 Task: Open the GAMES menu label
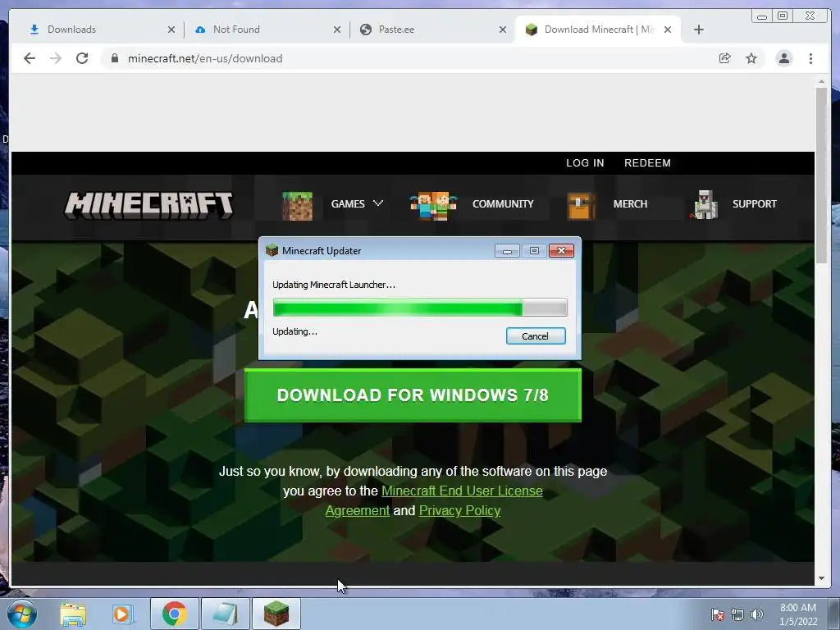tap(348, 204)
